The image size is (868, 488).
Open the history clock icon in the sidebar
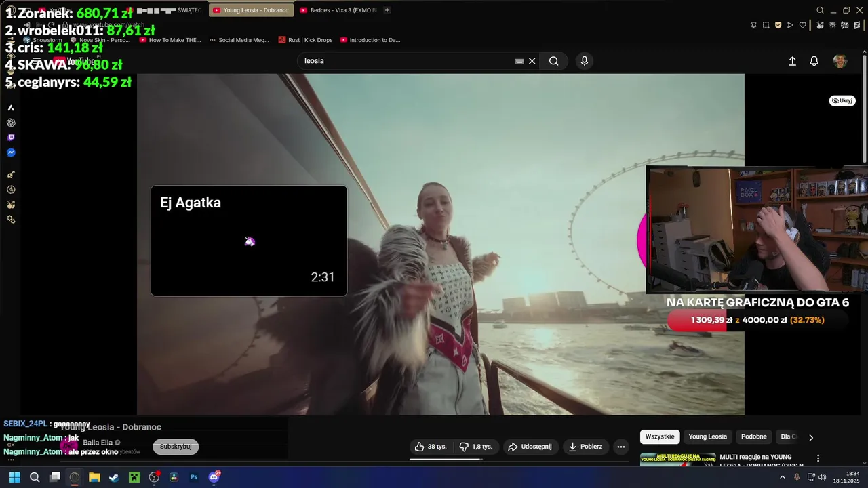coord(11,190)
